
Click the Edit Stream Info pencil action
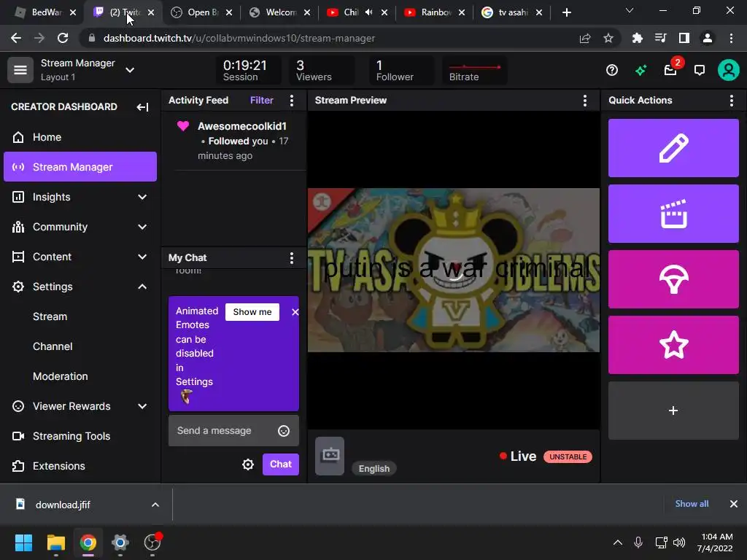click(x=673, y=148)
